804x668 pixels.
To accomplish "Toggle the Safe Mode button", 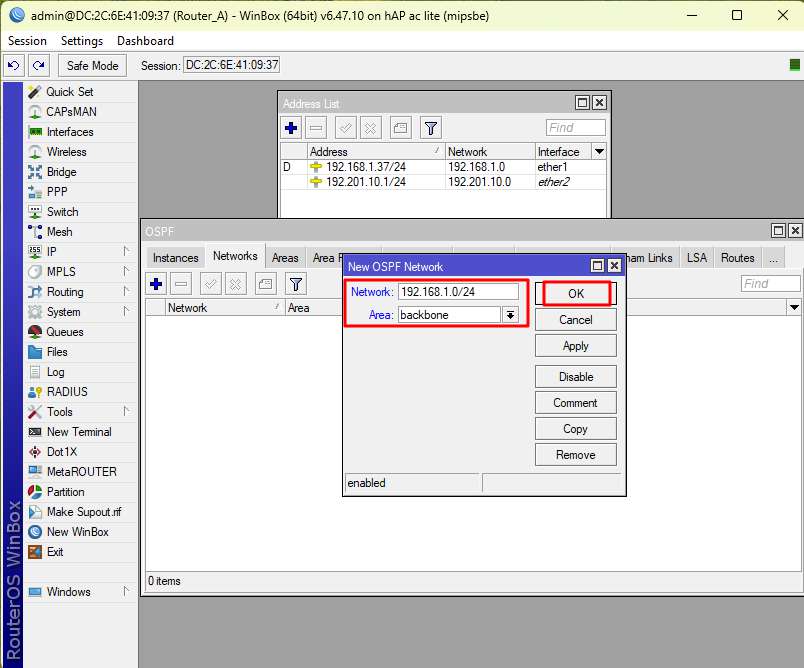I will (x=92, y=65).
